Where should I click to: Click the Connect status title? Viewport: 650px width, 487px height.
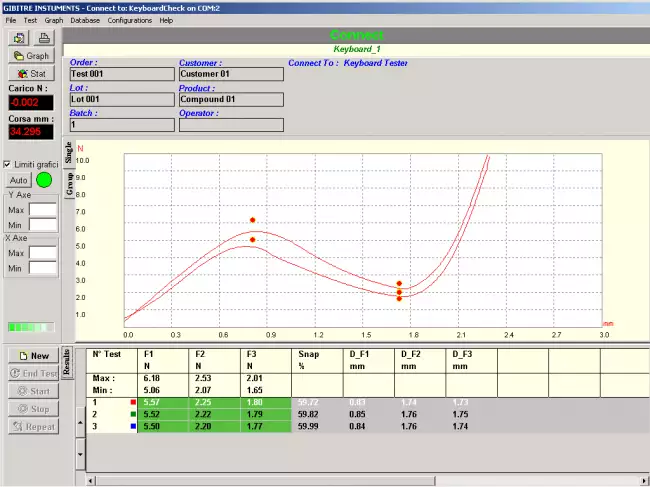pyautogui.click(x=357, y=35)
